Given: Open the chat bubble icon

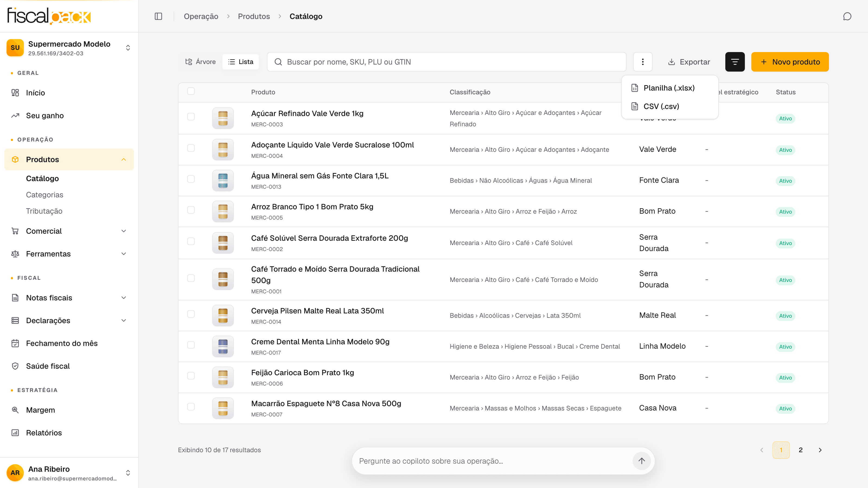Looking at the screenshot, I should coord(847,16).
